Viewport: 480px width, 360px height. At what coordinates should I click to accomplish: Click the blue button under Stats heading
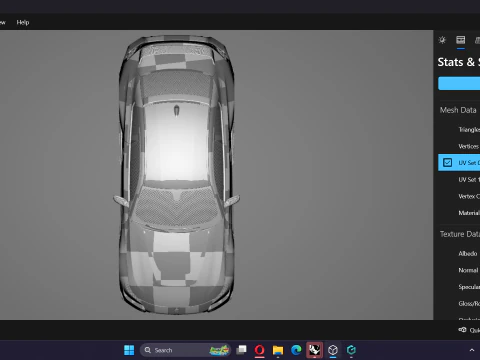point(459,83)
